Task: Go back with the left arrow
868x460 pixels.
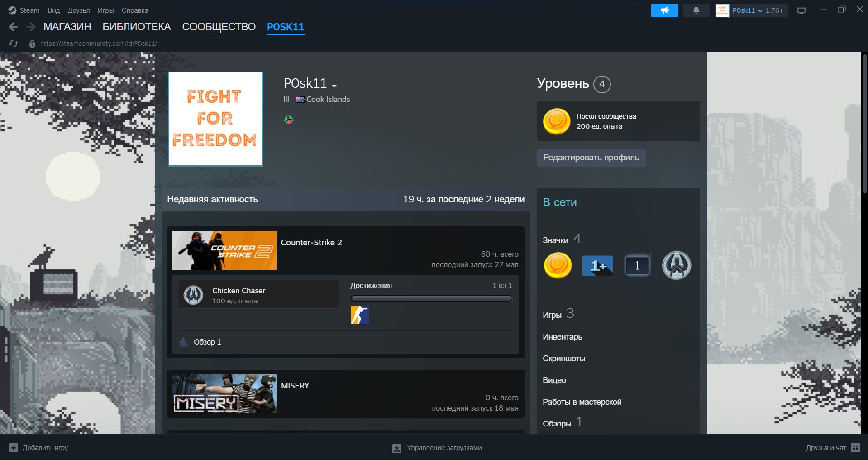Action: point(13,27)
